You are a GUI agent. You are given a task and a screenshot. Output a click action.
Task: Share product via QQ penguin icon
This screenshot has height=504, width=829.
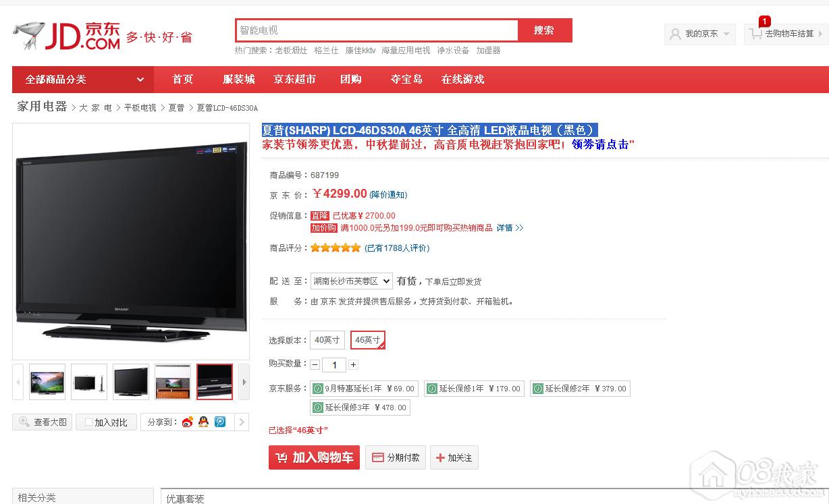203,422
